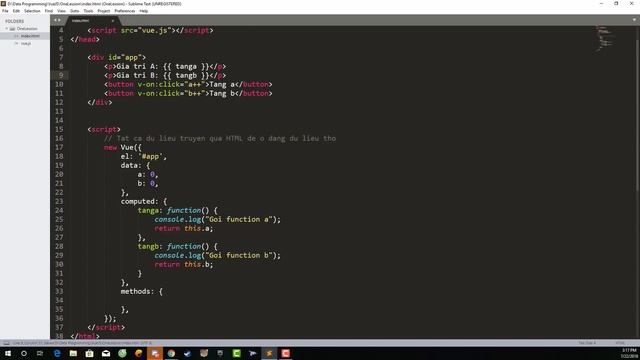Open the red Camtasia recorder taskbar icon
The width and height of the screenshot is (640, 360).
click(x=285, y=353)
